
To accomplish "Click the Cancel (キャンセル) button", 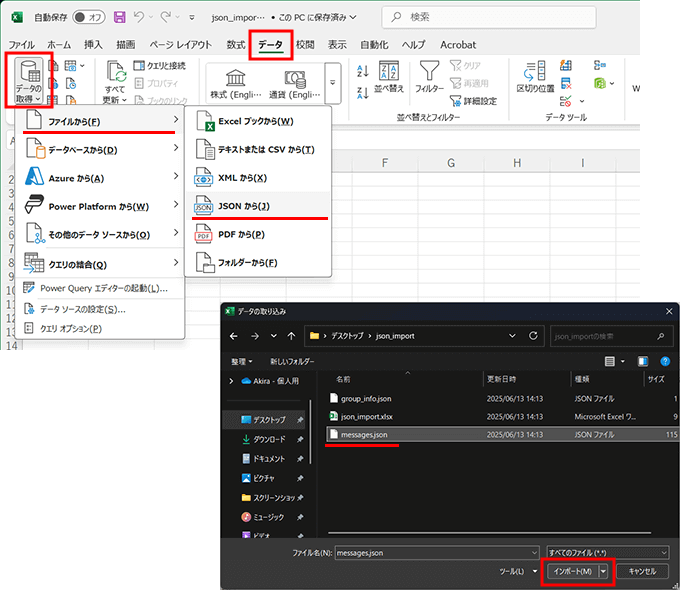I will click(642, 571).
